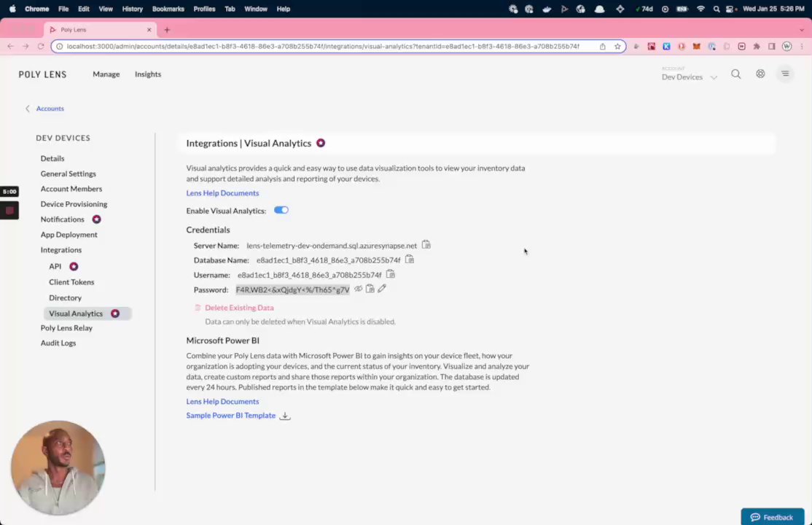Viewport: 812px width, 525px height.
Task: Reload the page in Chrome
Action: (40, 46)
